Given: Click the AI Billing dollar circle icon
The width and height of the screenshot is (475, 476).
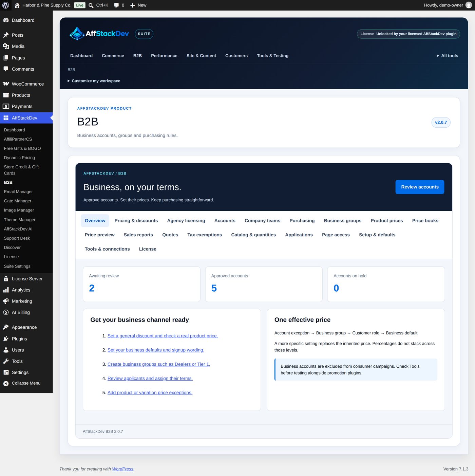Looking at the screenshot, I should pyautogui.click(x=6, y=312).
